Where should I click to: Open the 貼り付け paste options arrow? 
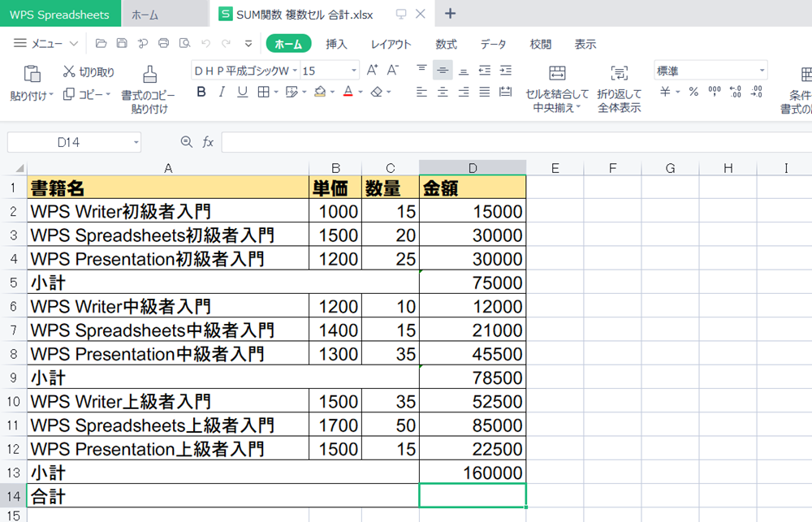[51, 95]
